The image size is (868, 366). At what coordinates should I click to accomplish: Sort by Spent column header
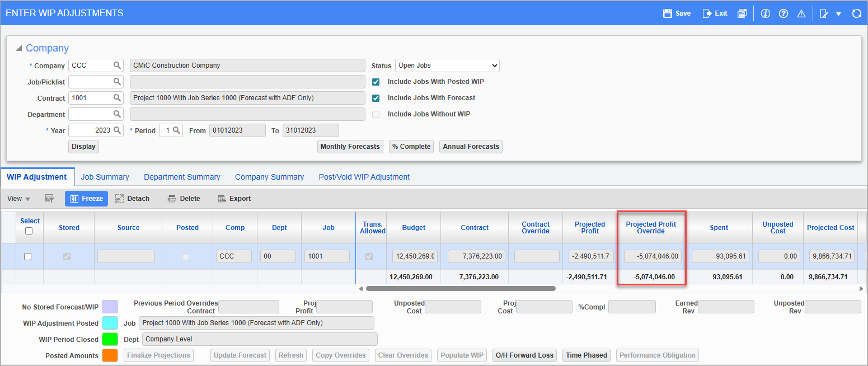coord(719,228)
